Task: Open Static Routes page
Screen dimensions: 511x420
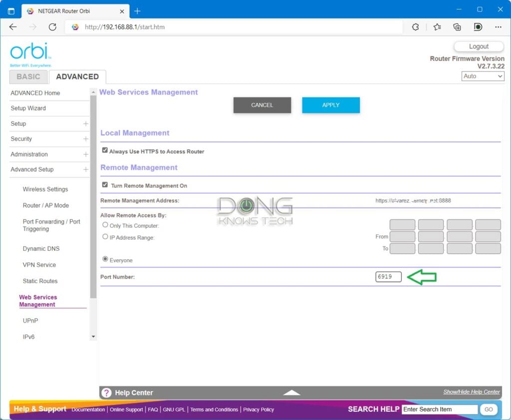Action: click(x=40, y=281)
